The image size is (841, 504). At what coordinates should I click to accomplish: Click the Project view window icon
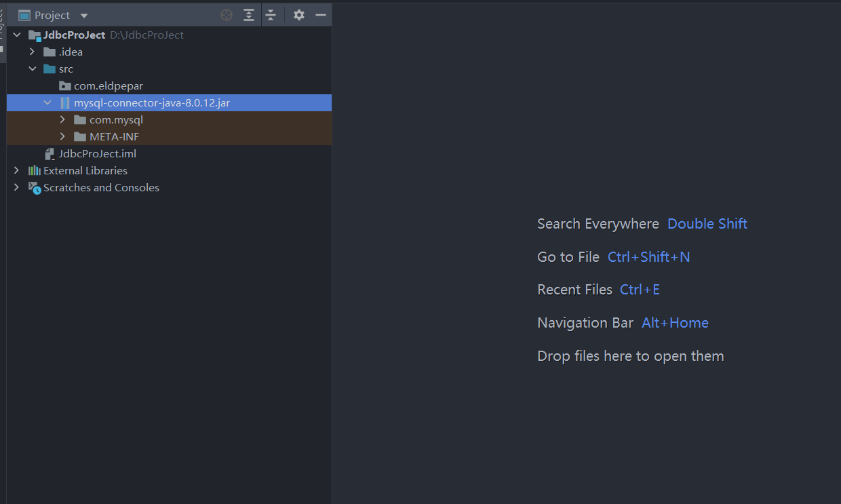[24, 15]
